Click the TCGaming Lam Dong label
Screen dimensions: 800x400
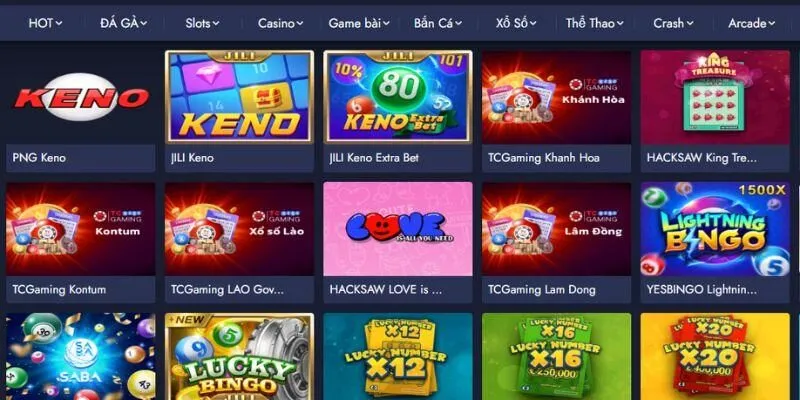pyautogui.click(x=542, y=290)
